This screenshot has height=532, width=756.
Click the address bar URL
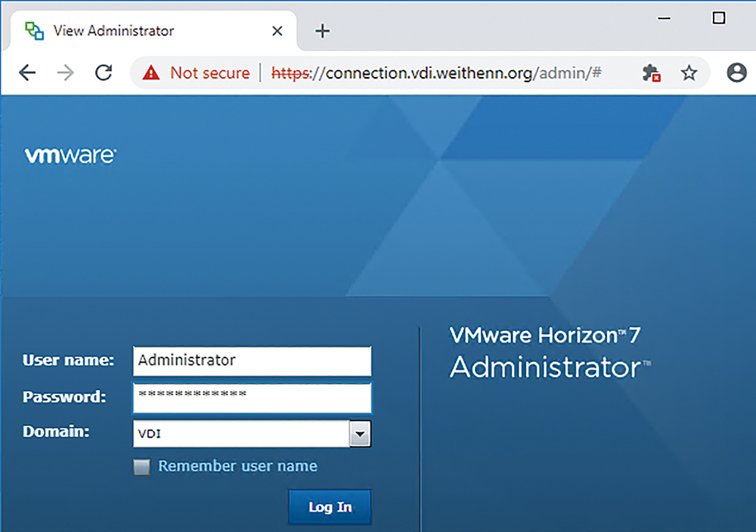coord(436,73)
